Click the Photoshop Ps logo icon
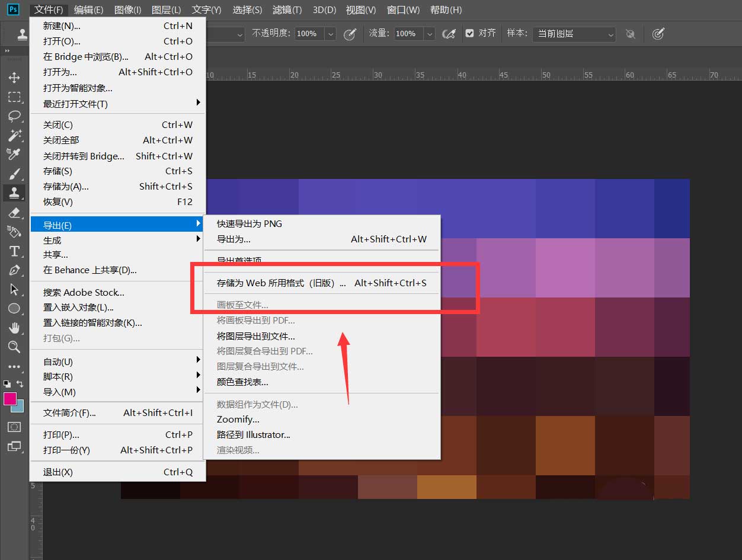Viewport: 742px width, 560px height. 13,9
